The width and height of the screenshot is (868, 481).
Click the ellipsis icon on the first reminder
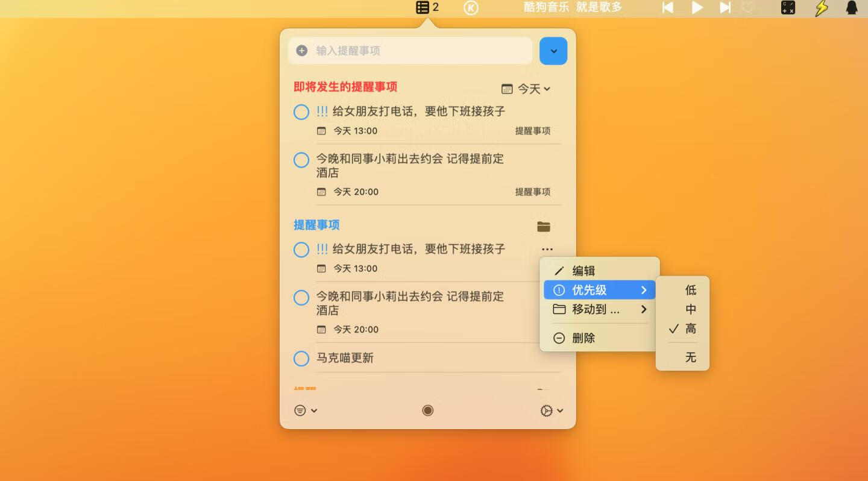[547, 249]
